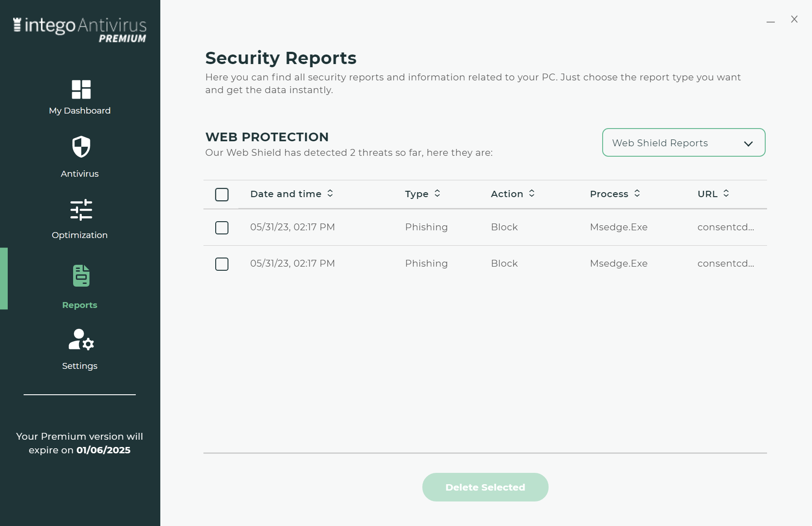The image size is (812, 526).
Task: Click the Delete Selected button
Action: (x=485, y=487)
